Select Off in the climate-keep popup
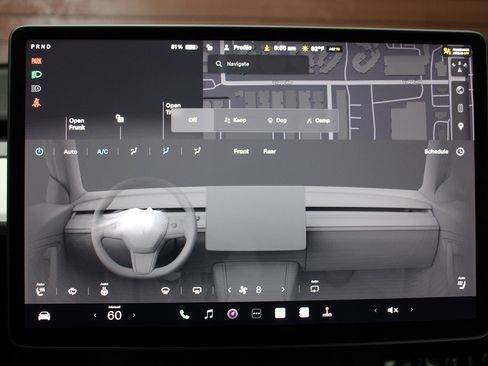The width and height of the screenshot is (488, 366). 193,120
